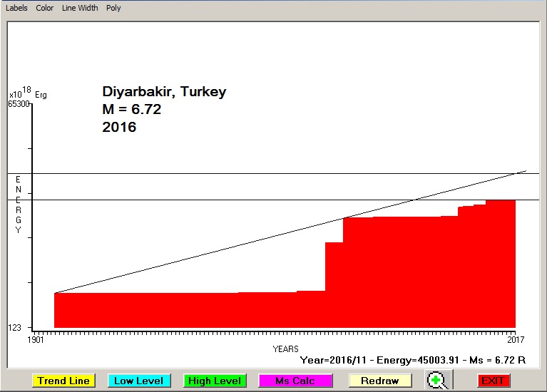Click the diagonal trend line
The image size is (547, 392).
(x=214, y=253)
